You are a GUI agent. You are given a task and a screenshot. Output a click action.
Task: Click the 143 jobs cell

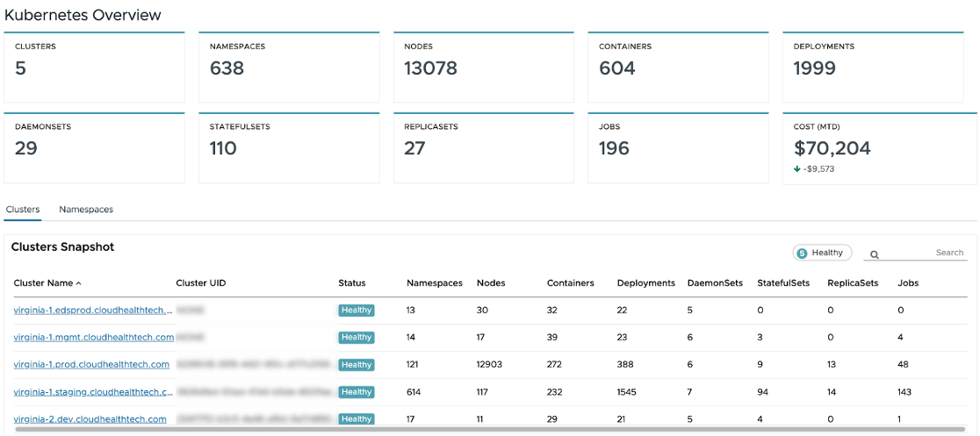[x=904, y=391]
